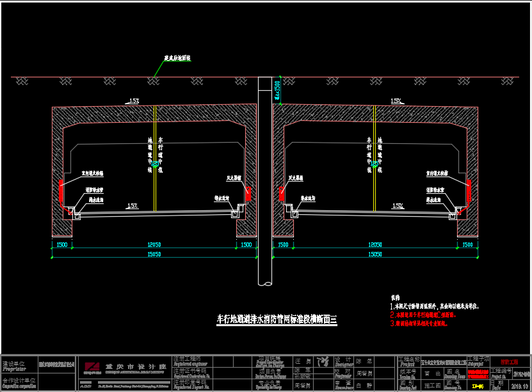532x392 pixels.
Task: Click the red hydrant box on right tunnel's outer wall
Action: (469, 191)
